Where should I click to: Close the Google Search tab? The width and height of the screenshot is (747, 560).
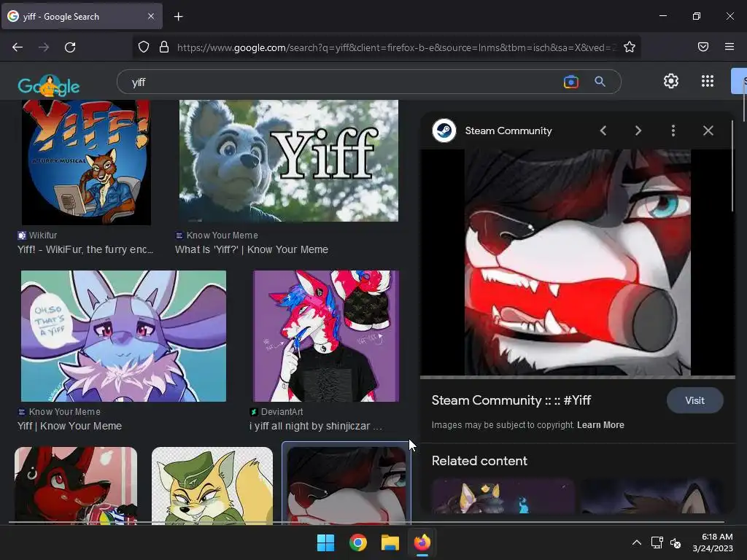coord(151,16)
